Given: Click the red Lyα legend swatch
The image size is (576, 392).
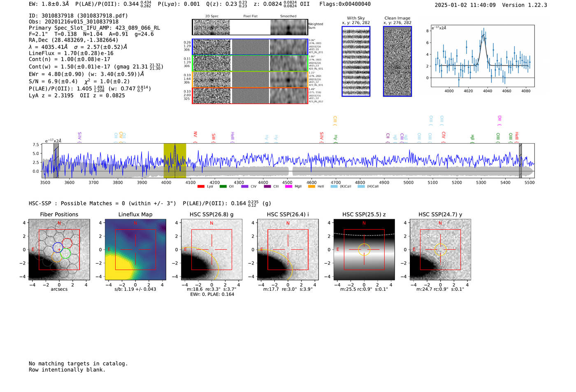Looking at the screenshot, I should click(201, 186).
